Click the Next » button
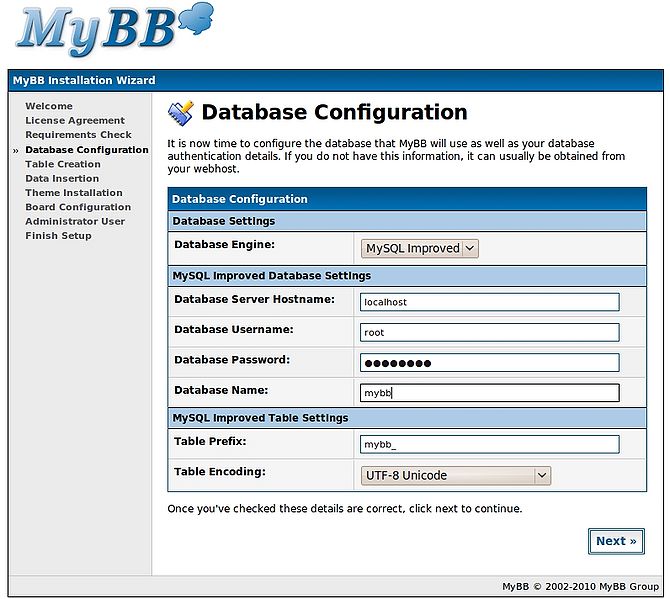Screen dimensions: 670x599 [616, 541]
